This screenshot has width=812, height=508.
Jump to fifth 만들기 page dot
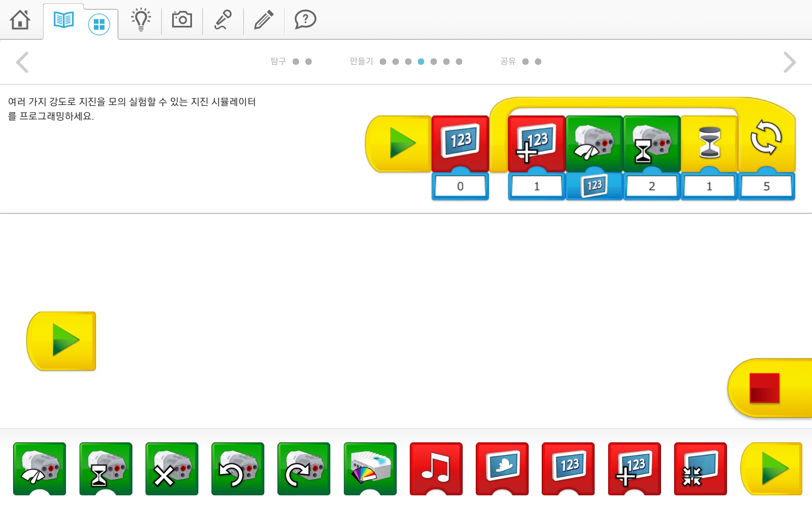tap(433, 62)
